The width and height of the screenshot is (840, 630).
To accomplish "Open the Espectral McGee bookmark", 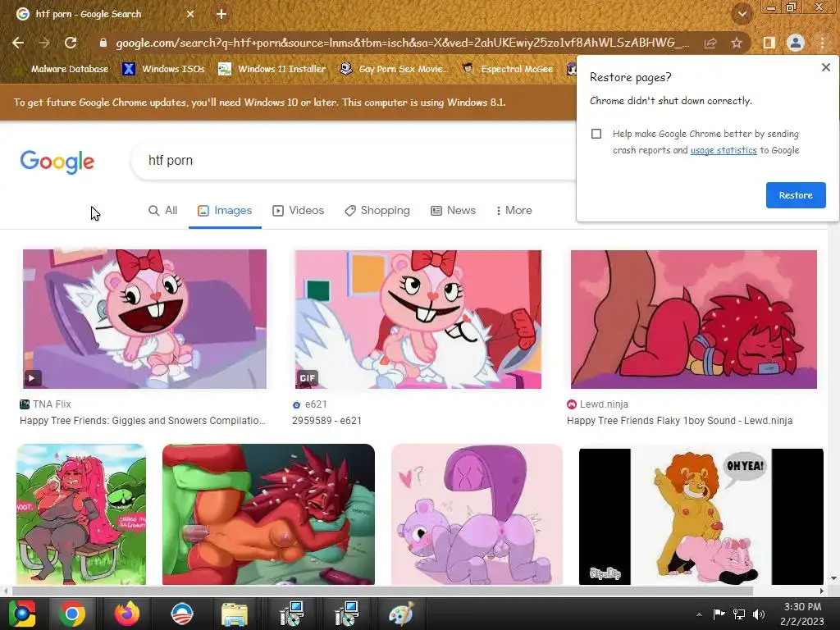I will [x=508, y=69].
